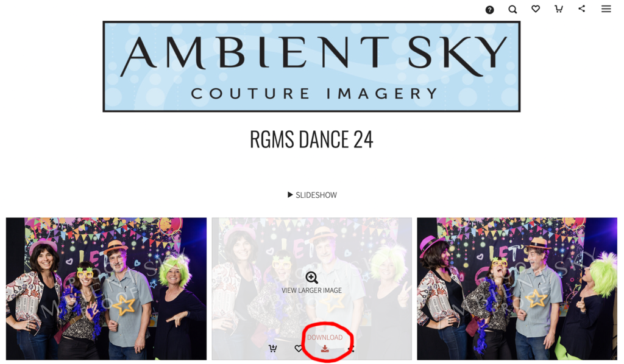Click the middle hovered photo thumbnail
The height and width of the screenshot is (364, 624).
(x=311, y=289)
